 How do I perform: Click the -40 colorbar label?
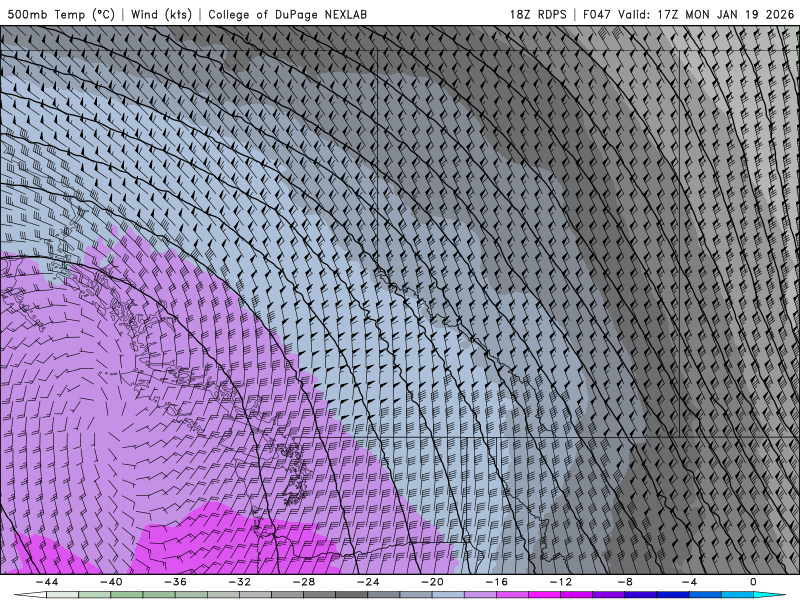coord(111,582)
